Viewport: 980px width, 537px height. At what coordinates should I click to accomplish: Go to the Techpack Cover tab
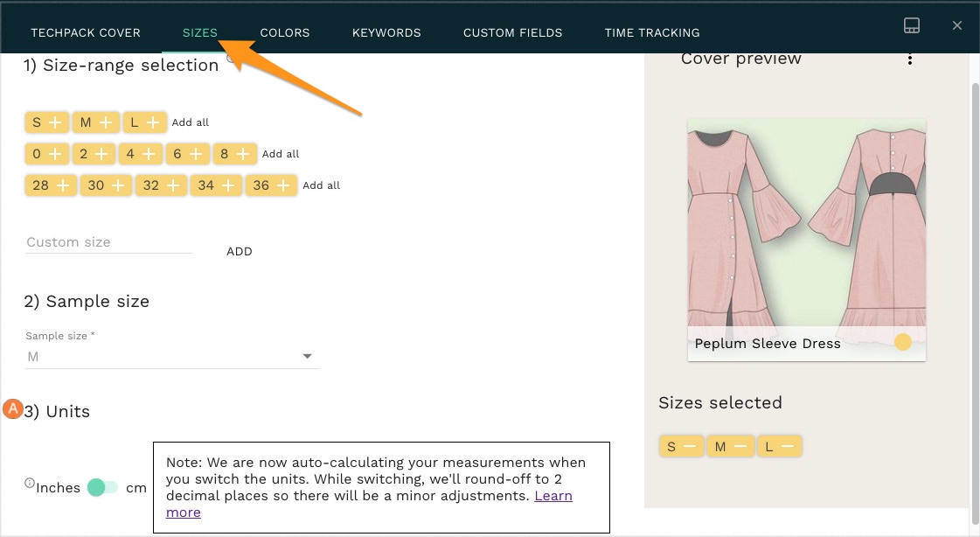tap(86, 32)
